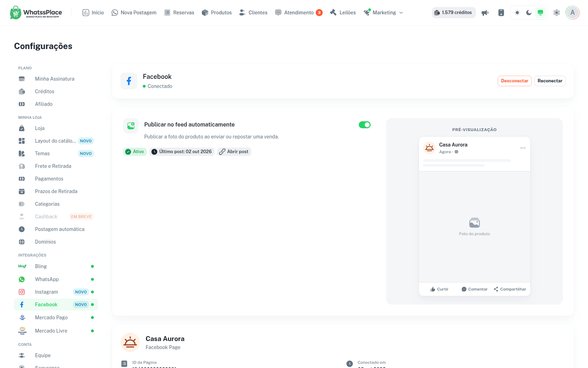Open Créditos in sidebar
This screenshot has height=368, width=588.
point(56,91)
